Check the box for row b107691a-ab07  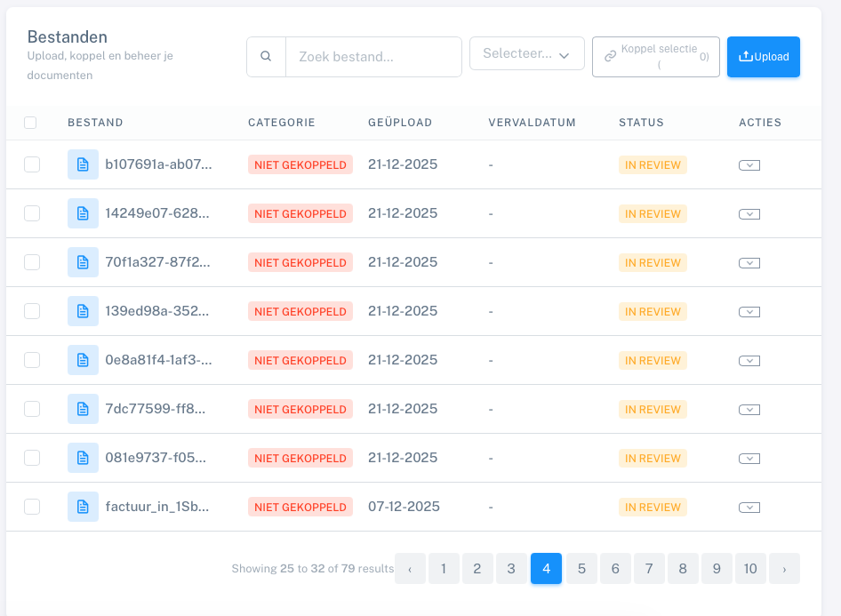click(x=32, y=164)
